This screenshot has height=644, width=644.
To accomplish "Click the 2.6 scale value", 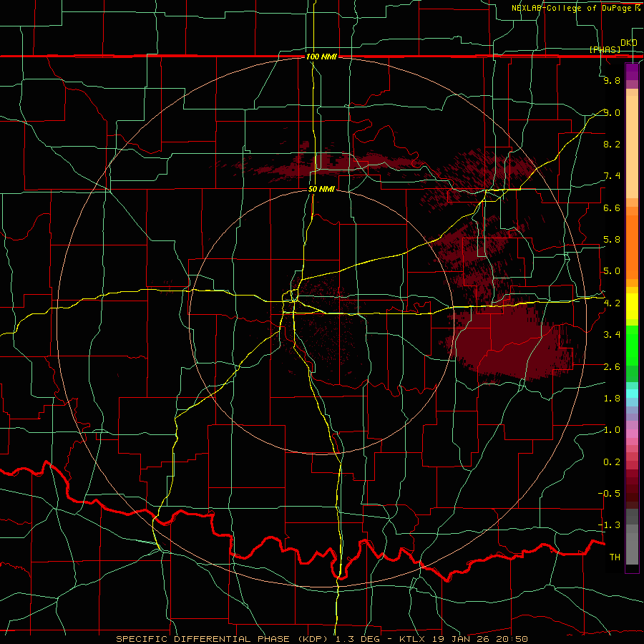I will 612,367.
